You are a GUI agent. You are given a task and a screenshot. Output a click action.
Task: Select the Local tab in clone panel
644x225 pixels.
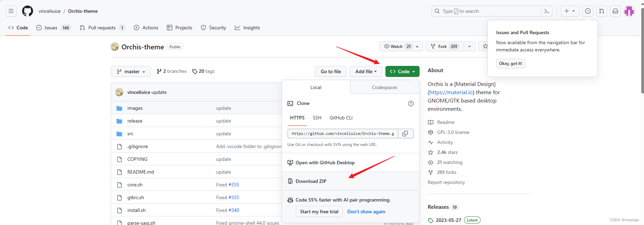[316, 87]
